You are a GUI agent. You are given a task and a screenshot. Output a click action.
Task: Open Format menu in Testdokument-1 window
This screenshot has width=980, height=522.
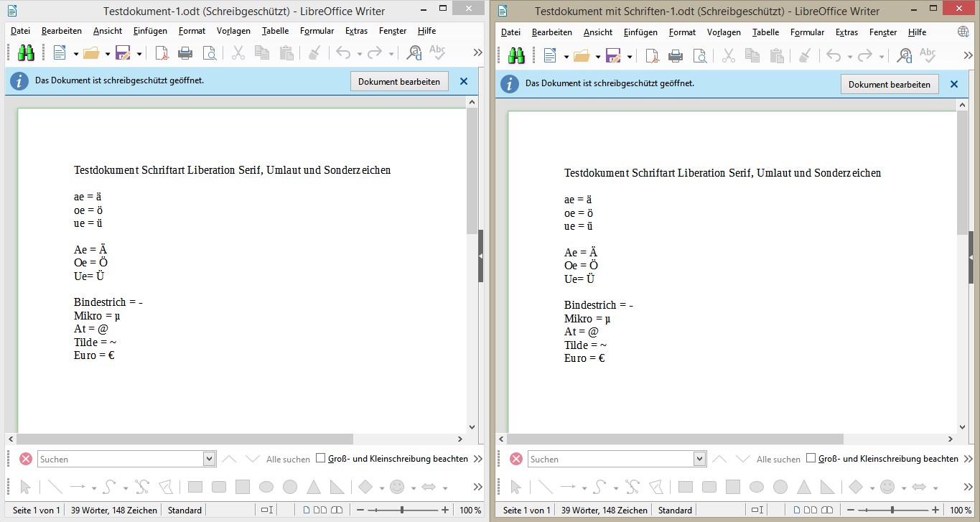192,31
